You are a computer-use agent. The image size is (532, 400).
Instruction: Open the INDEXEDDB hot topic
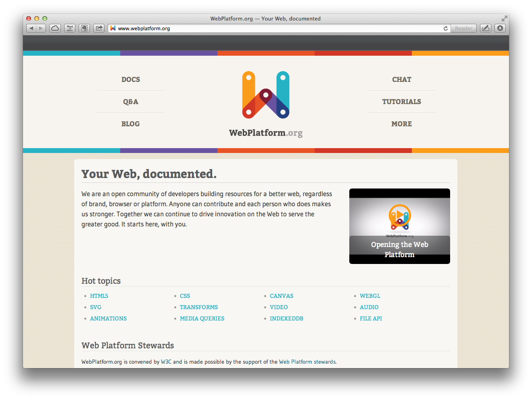pos(286,318)
